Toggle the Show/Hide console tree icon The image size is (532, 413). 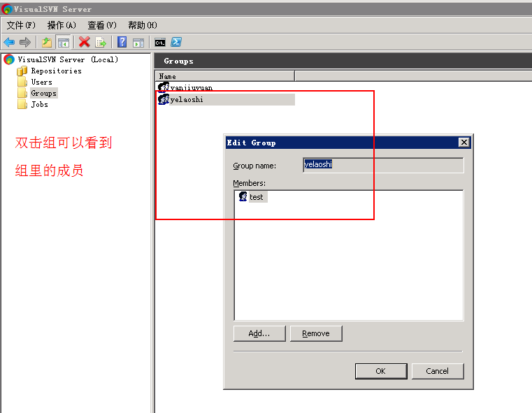pyautogui.click(x=64, y=43)
